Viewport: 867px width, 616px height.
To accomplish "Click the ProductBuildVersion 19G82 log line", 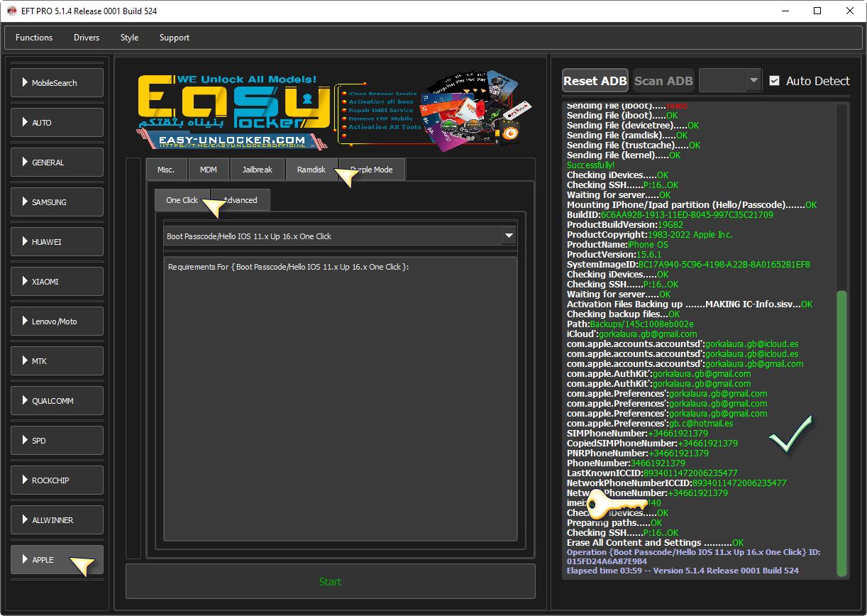I will pos(625,225).
